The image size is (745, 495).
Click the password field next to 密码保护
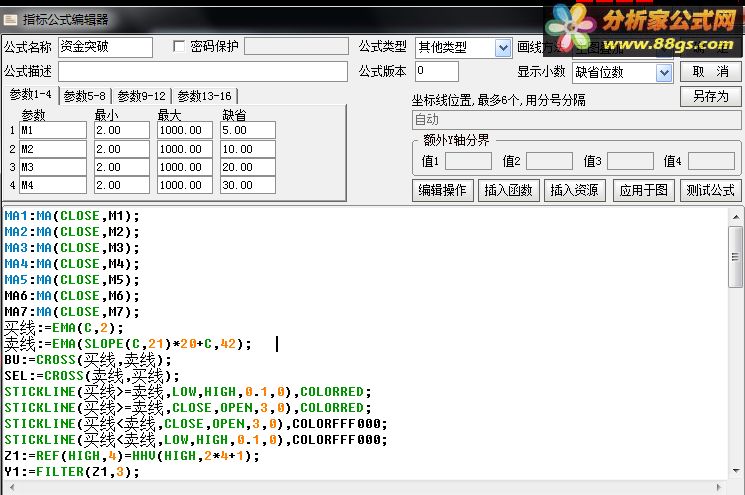click(x=296, y=47)
